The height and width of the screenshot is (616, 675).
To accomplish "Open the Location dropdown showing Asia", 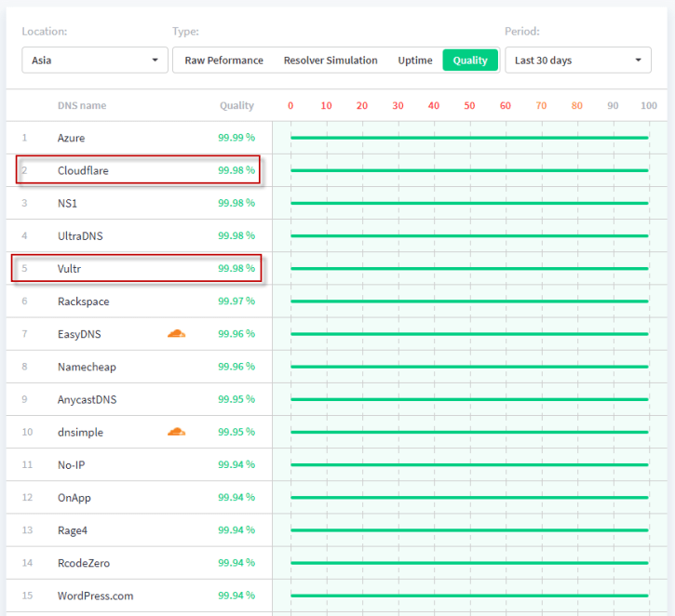I will (x=94, y=60).
